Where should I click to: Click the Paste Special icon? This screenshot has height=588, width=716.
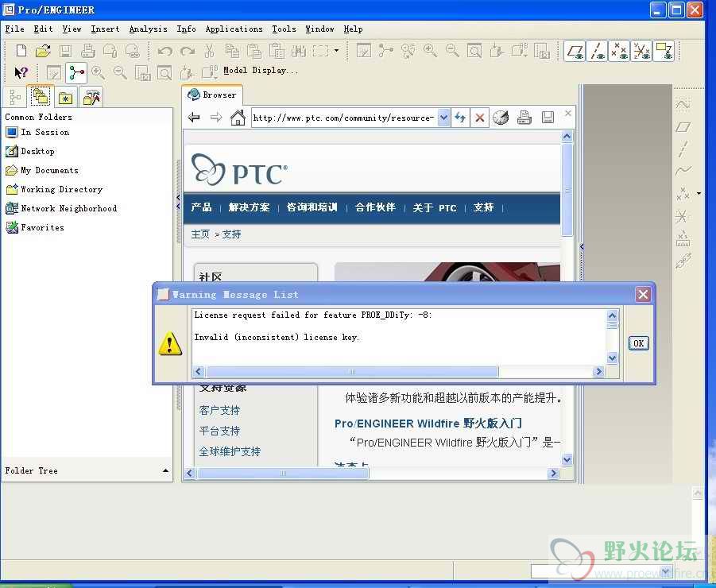tap(277, 51)
